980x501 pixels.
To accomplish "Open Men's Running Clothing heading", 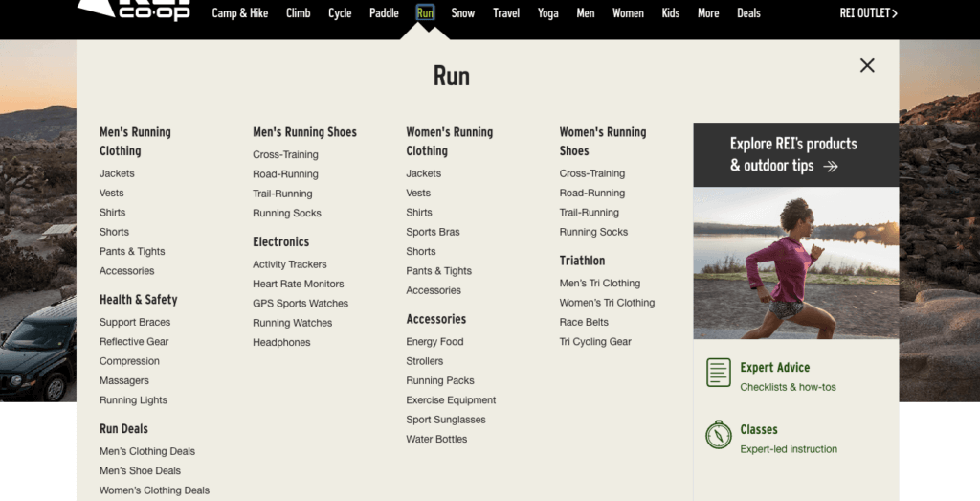I will point(135,142).
